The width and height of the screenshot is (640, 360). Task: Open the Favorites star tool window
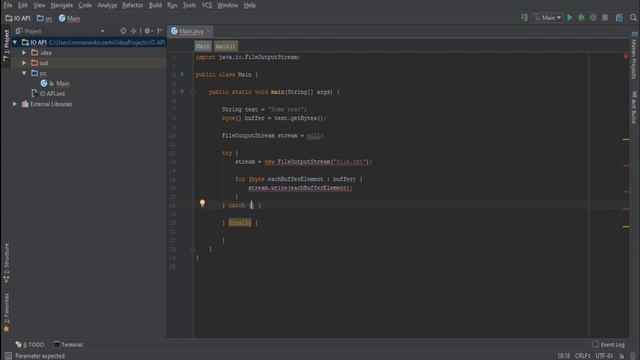coord(6,313)
